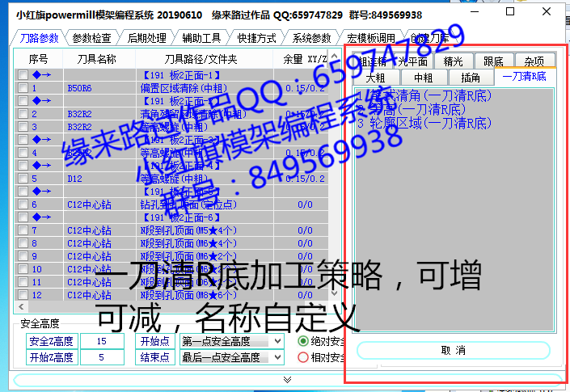Open the 系统参数 tab
The image size is (570, 392).
click(x=311, y=38)
